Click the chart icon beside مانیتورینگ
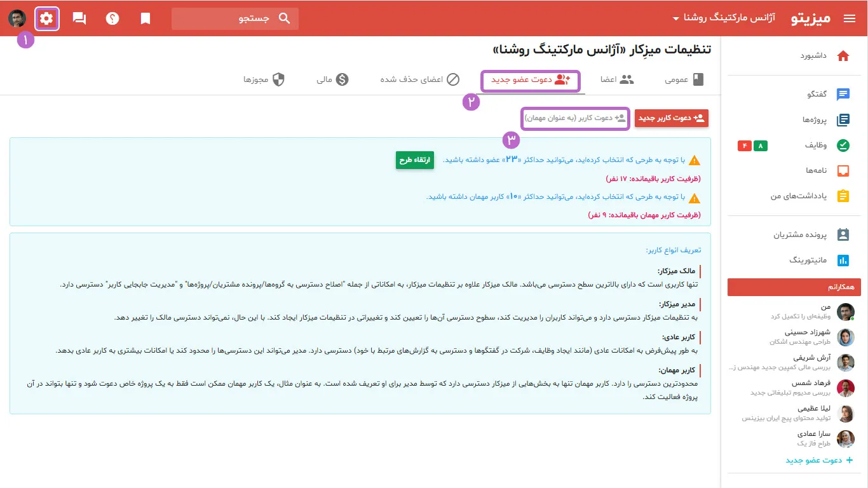The height and width of the screenshot is (488, 868). click(x=843, y=261)
